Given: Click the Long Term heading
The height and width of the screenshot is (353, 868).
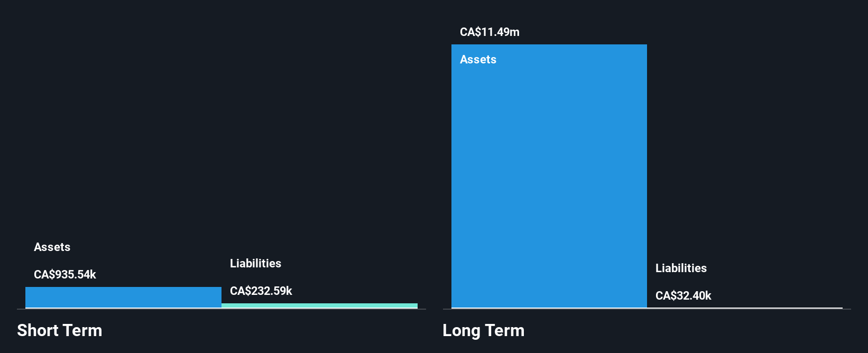Looking at the screenshot, I should click(x=483, y=331).
